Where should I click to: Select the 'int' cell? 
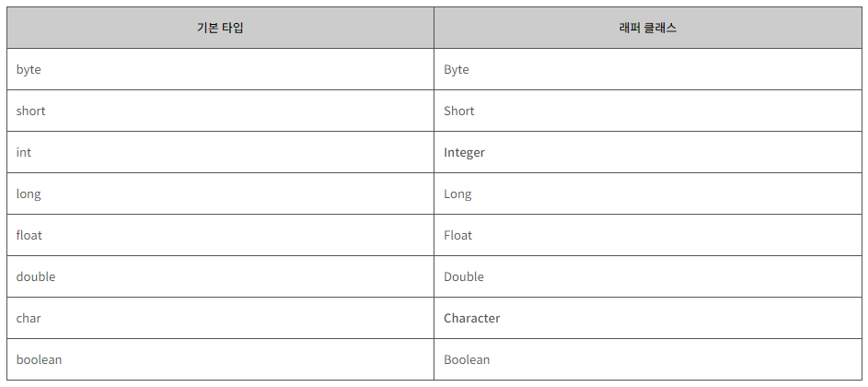[x=220, y=152]
